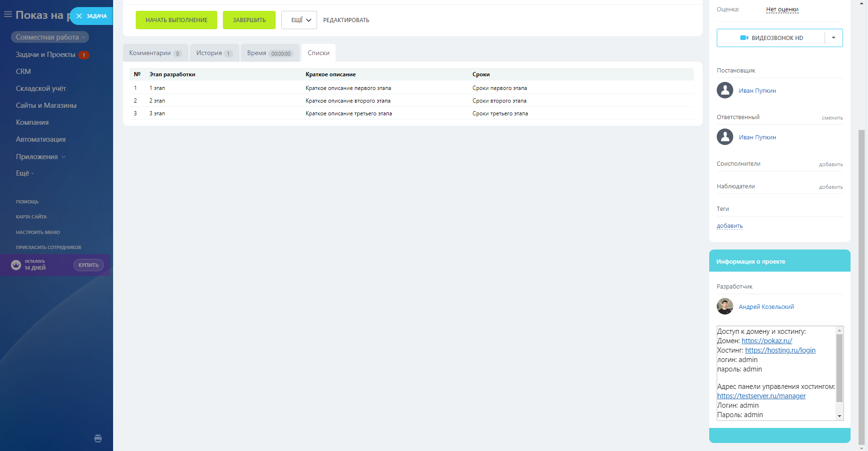Click the 'Информация о проекте' panel header

[780, 261]
